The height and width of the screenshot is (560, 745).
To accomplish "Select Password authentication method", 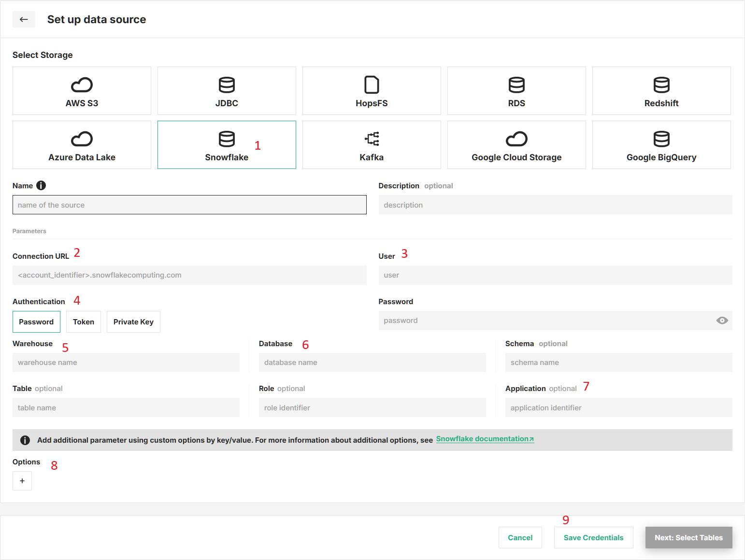I will 36,322.
